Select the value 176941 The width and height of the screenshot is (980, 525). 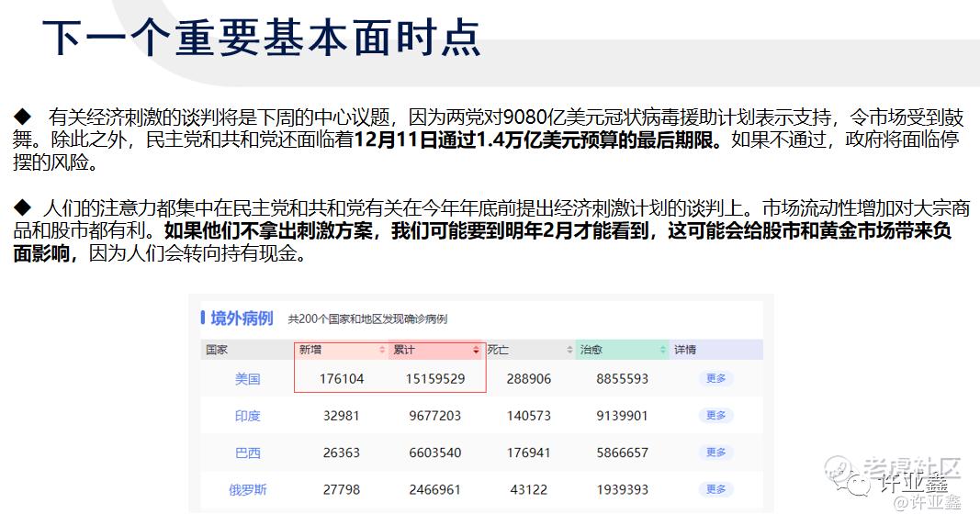(529, 452)
